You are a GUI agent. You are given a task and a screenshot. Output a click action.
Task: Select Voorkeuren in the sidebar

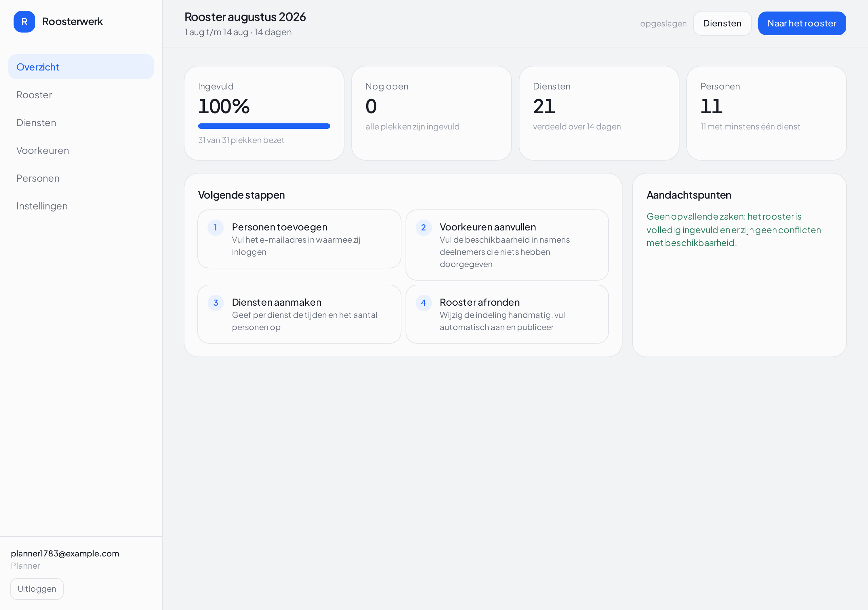click(x=81, y=150)
